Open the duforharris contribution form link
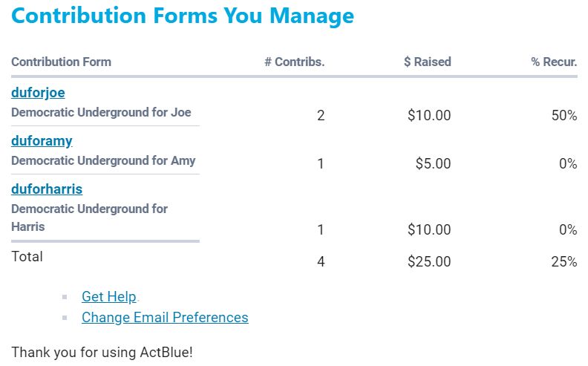Screen dimensions: 588x366 (47, 189)
